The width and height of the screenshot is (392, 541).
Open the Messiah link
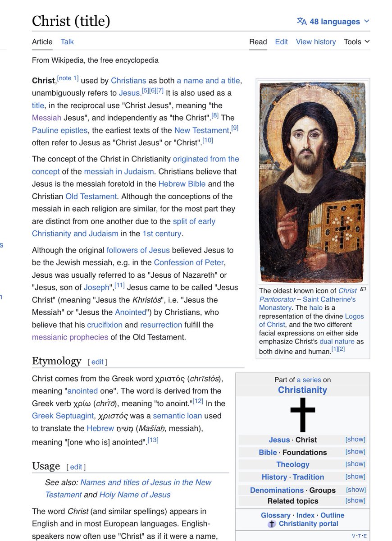46,118
